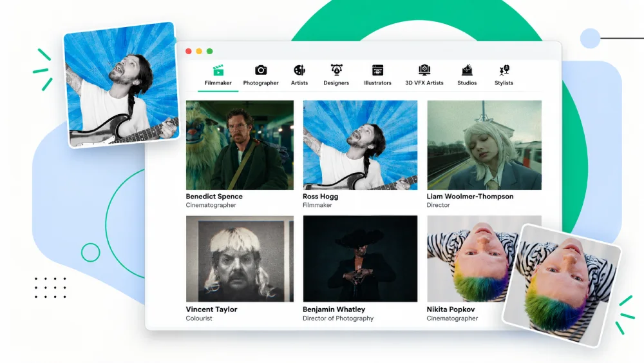Click the name Benedict Spence
Screen dimensions: 644x363
coord(214,197)
